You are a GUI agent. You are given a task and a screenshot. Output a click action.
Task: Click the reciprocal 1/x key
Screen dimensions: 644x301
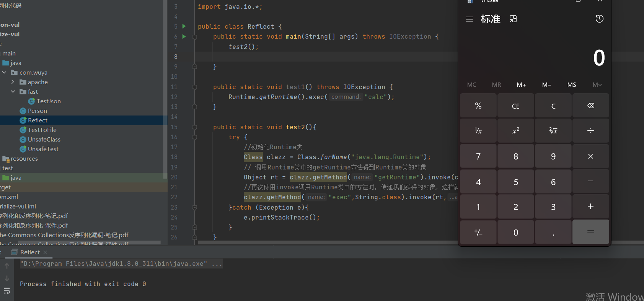click(x=478, y=130)
